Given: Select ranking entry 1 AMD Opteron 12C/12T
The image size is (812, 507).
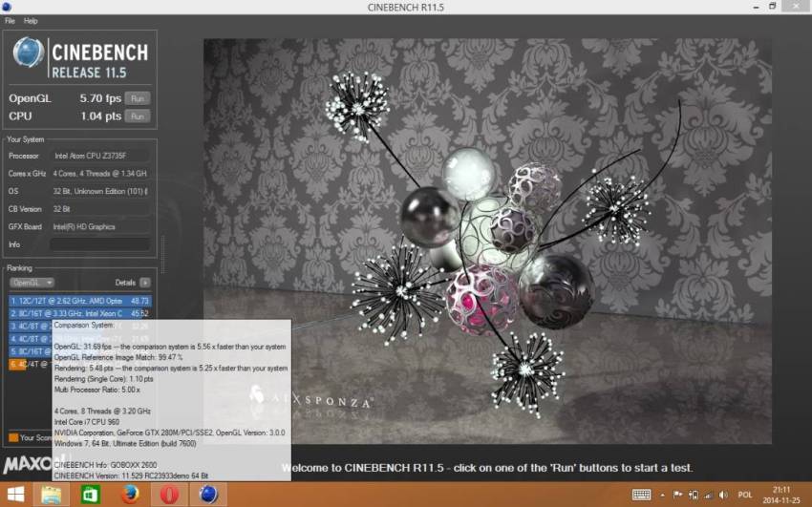Looking at the screenshot, I should click(x=79, y=301).
